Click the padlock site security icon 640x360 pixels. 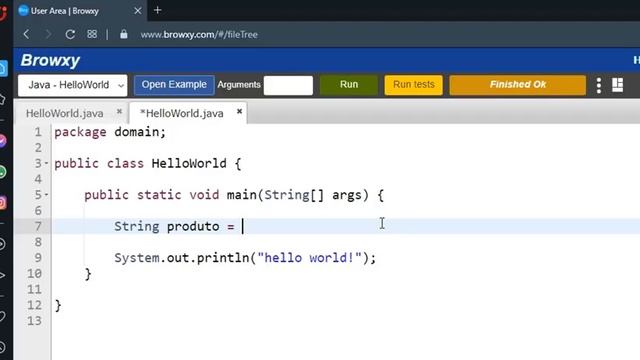click(x=124, y=34)
